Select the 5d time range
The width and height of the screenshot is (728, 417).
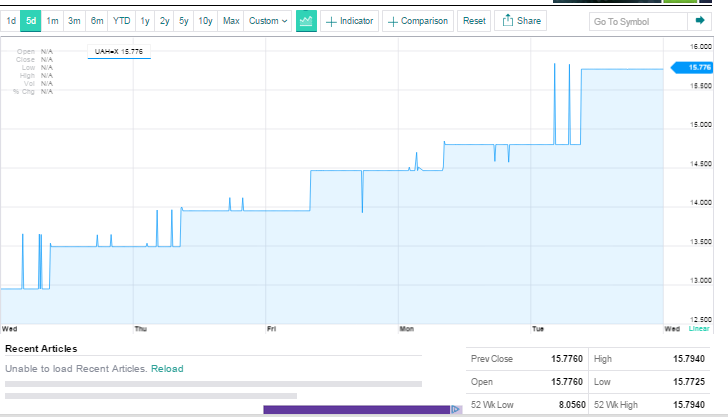(x=31, y=21)
